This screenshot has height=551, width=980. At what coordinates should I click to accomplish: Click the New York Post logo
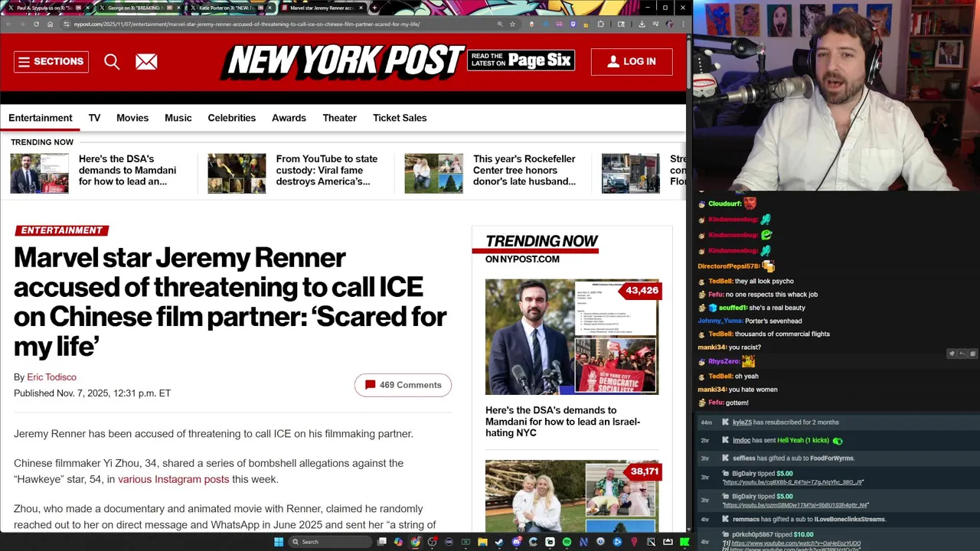pos(343,61)
